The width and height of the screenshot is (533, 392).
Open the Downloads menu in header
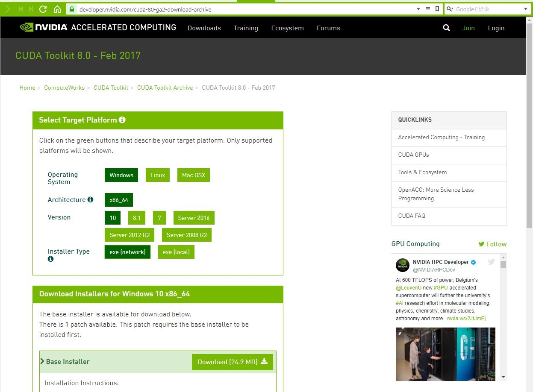pos(204,28)
